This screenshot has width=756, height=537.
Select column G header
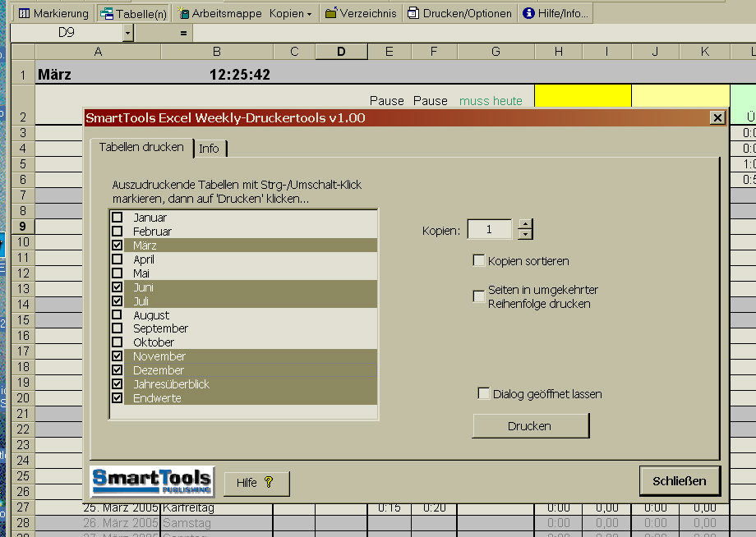(x=496, y=52)
